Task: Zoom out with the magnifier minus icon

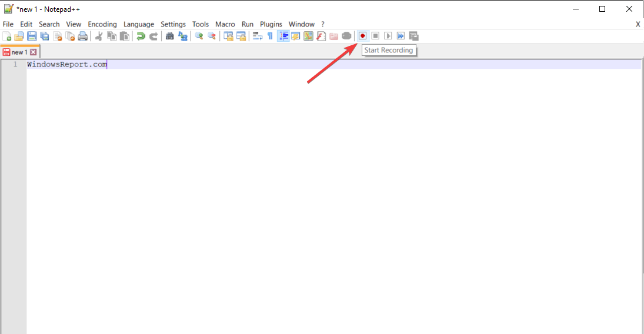Action: 212,36
